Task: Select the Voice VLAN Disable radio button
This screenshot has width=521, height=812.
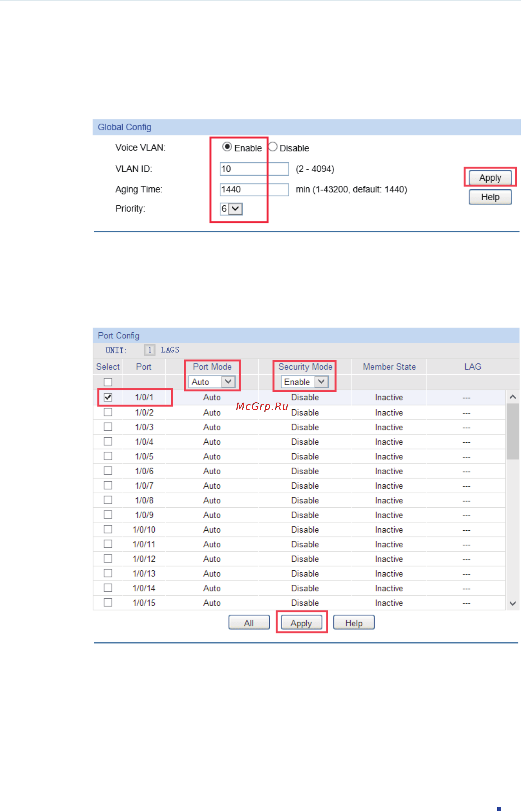Action: 273,147
